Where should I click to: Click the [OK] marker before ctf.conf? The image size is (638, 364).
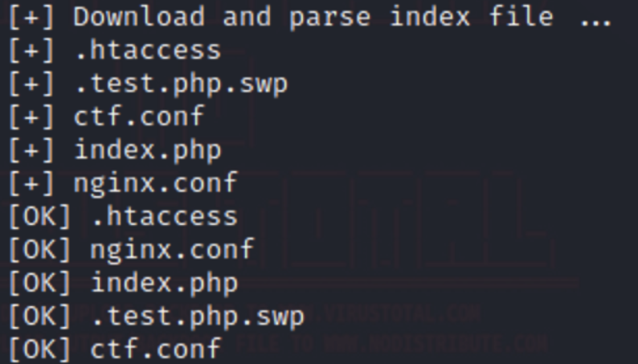pos(39,350)
